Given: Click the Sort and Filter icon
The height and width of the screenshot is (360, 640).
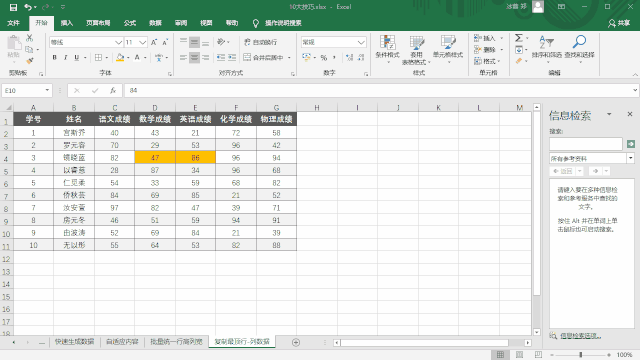Looking at the screenshot, I should [546, 42].
